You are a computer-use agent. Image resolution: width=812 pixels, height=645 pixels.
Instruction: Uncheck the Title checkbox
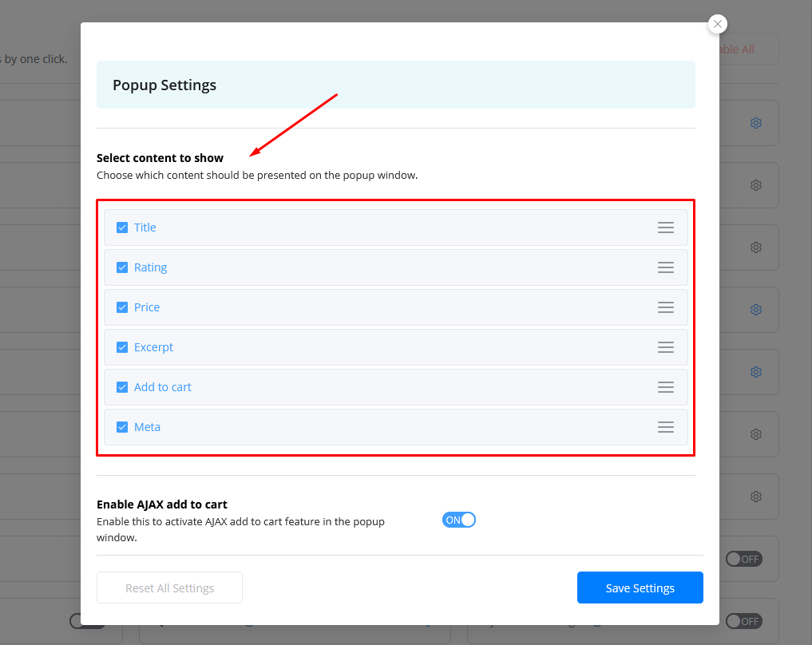(x=122, y=228)
